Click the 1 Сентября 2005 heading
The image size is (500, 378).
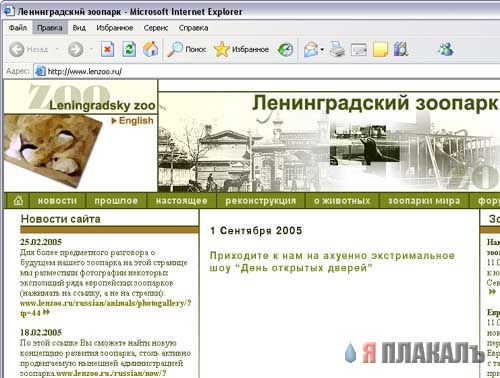coord(256,231)
